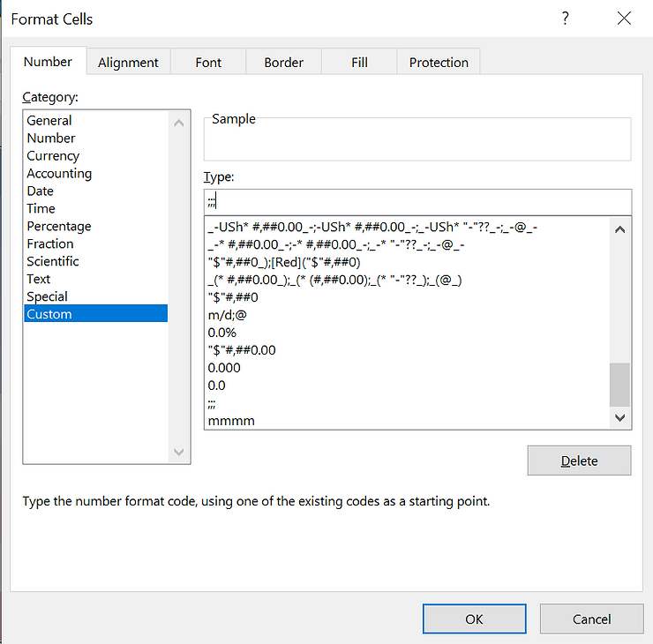Close the Format Cells dialog

click(624, 19)
